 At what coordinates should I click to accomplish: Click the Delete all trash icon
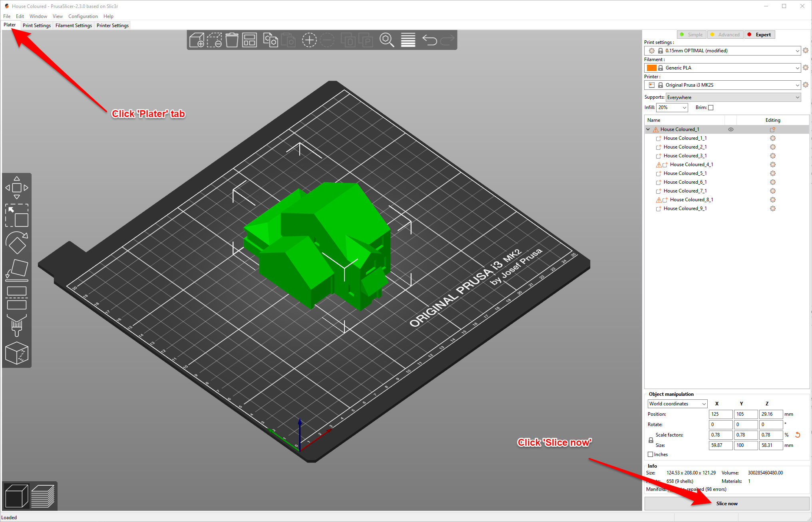click(232, 40)
